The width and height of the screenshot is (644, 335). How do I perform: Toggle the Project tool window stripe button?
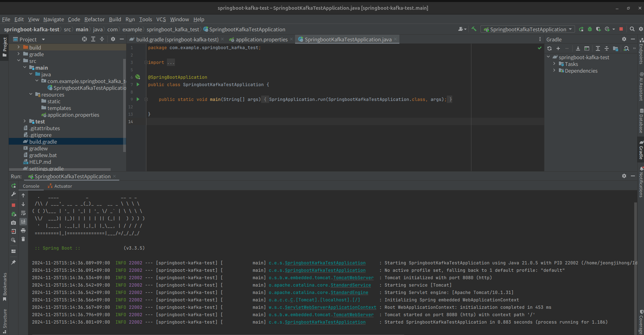pyautogui.click(x=5, y=47)
